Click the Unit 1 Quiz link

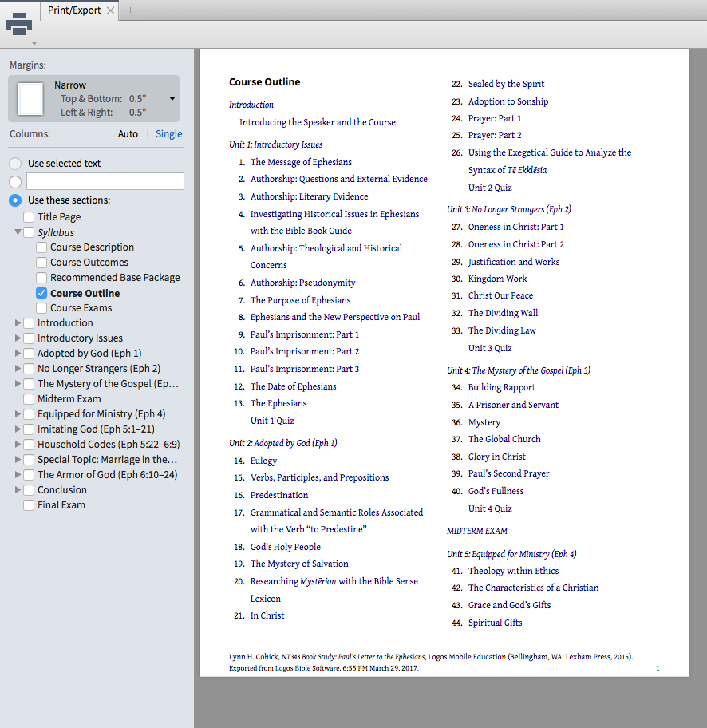point(272,421)
